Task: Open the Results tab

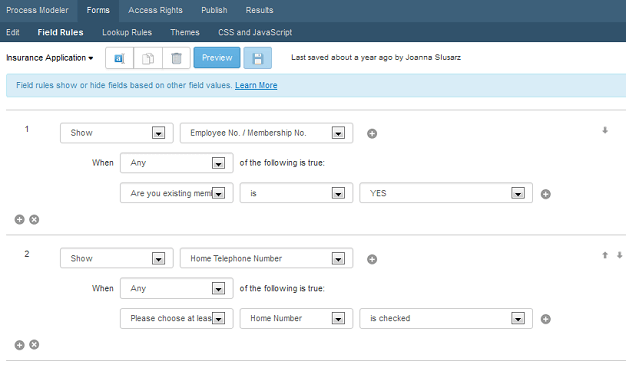Action: coord(260,10)
